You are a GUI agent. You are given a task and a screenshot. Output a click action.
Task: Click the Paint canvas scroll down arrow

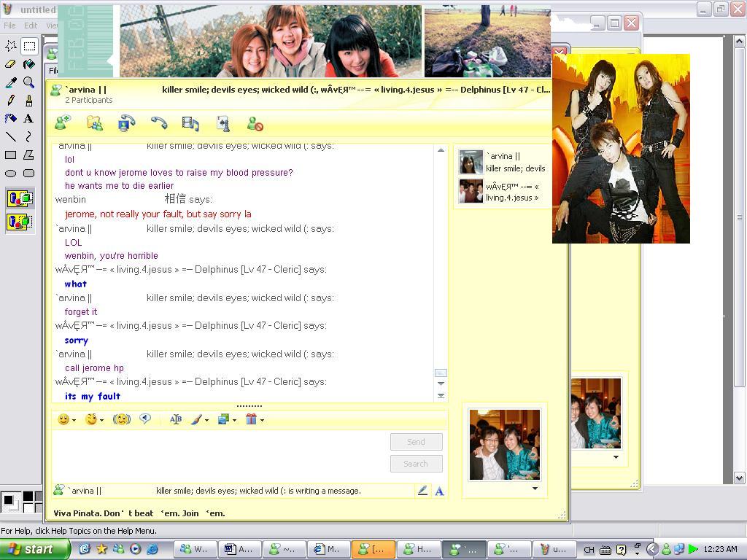(739, 478)
